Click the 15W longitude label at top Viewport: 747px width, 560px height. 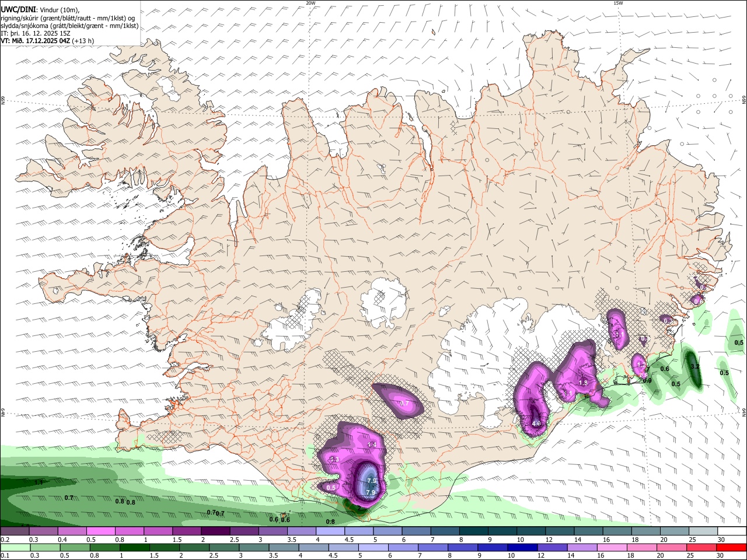click(618, 3)
